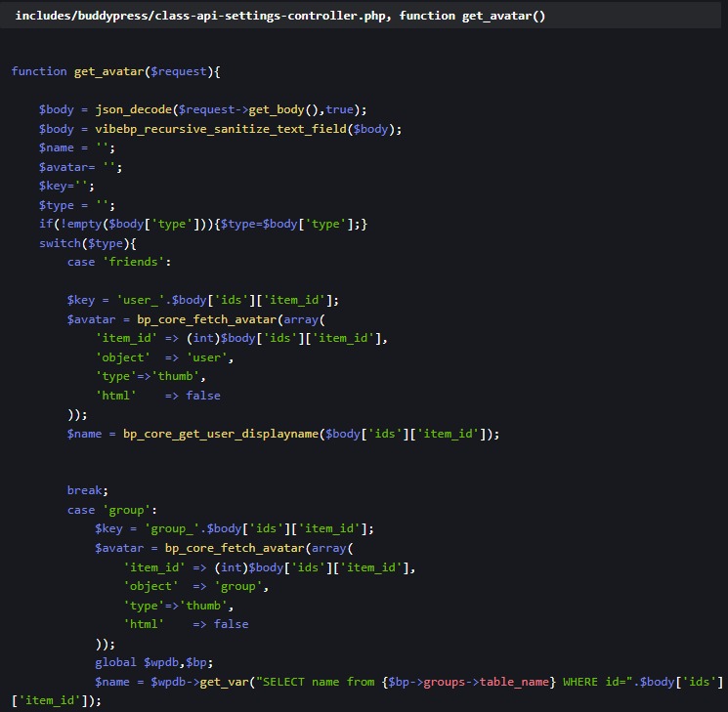This screenshot has width=728, height=712.
Task: Click the file path header 'includes/buddypress/class-api-settings-controller.php'
Action: pos(200,16)
